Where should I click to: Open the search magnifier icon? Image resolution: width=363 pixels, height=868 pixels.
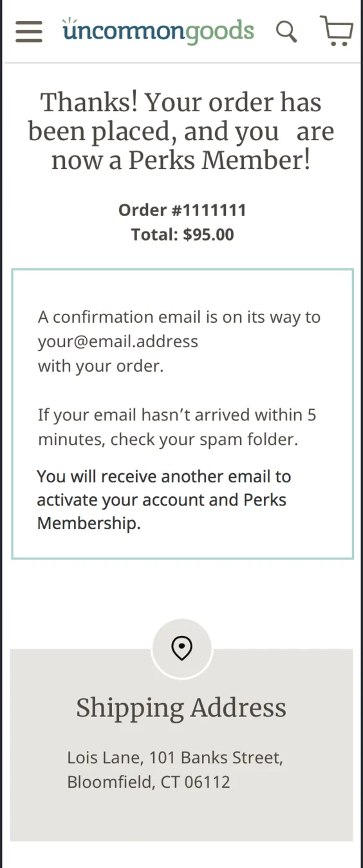[x=286, y=31]
